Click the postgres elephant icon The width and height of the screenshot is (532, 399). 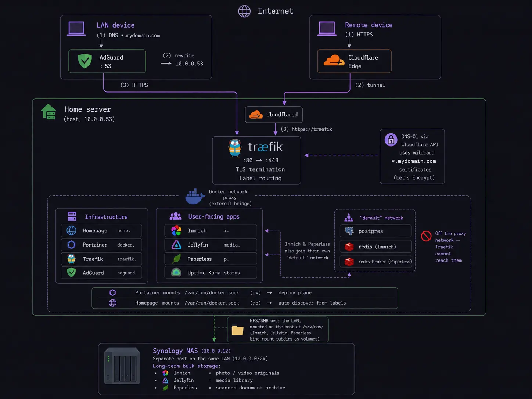coord(349,231)
